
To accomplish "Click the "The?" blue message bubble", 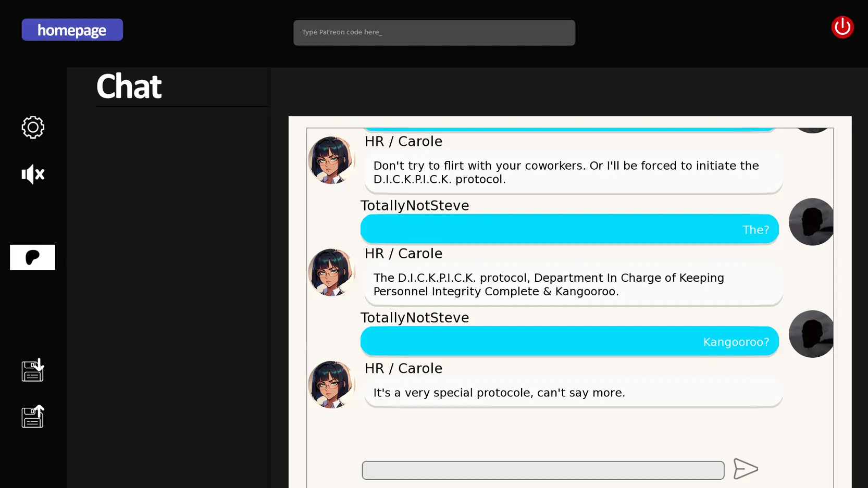I will 569,229.
